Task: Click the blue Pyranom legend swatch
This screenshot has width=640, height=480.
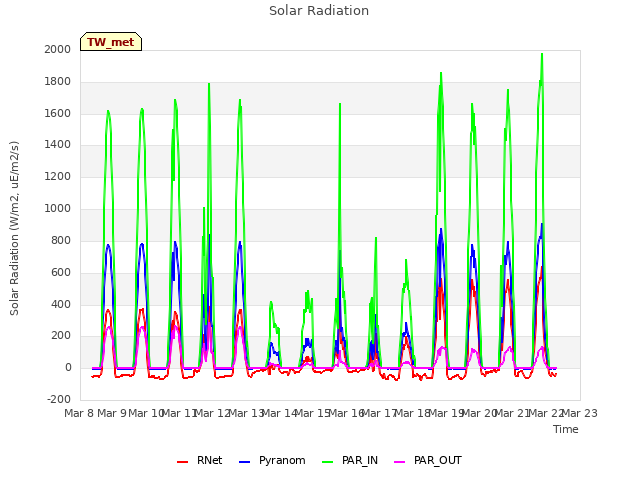Action: pyautogui.click(x=244, y=462)
